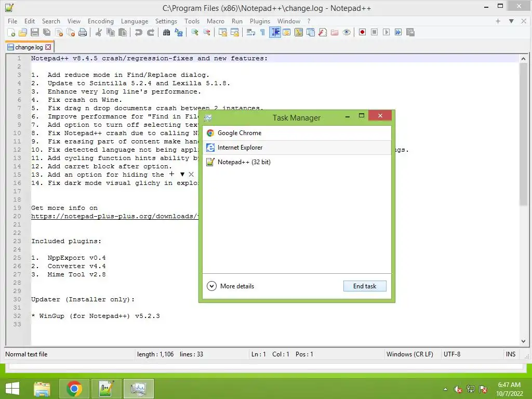This screenshot has width=532, height=399.
Task: Click the vertical scrollbar thumb in the editor
Action: 523,134
